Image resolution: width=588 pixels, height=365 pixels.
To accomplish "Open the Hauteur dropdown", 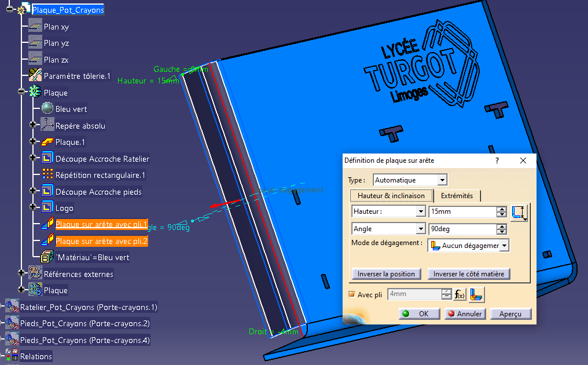I will click(421, 212).
